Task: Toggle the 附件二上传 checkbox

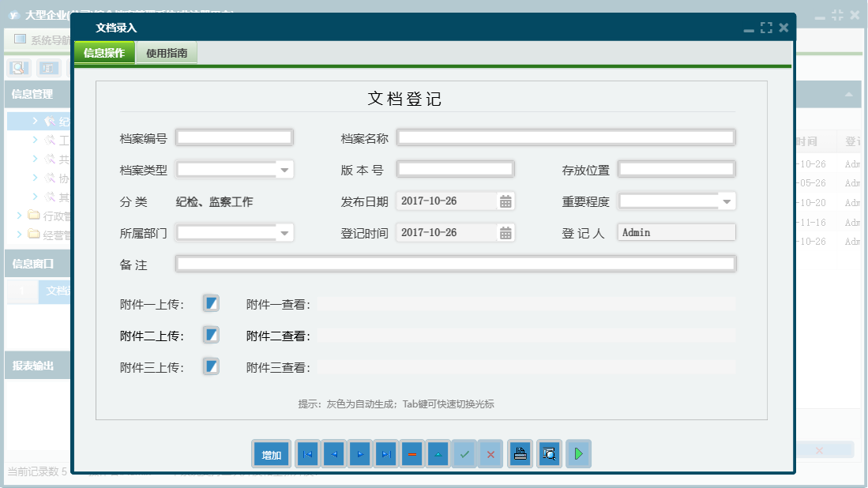Action: (210, 334)
